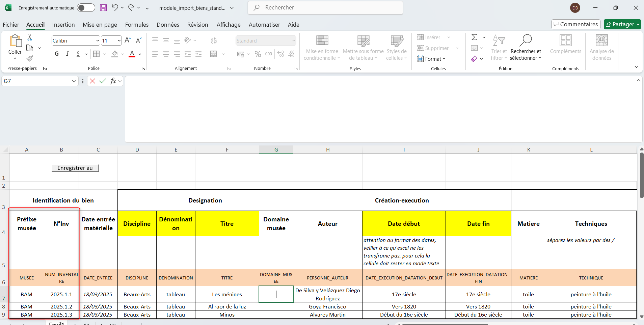
Task: Click the Save icon in title bar
Action: [x=103, y=8]
